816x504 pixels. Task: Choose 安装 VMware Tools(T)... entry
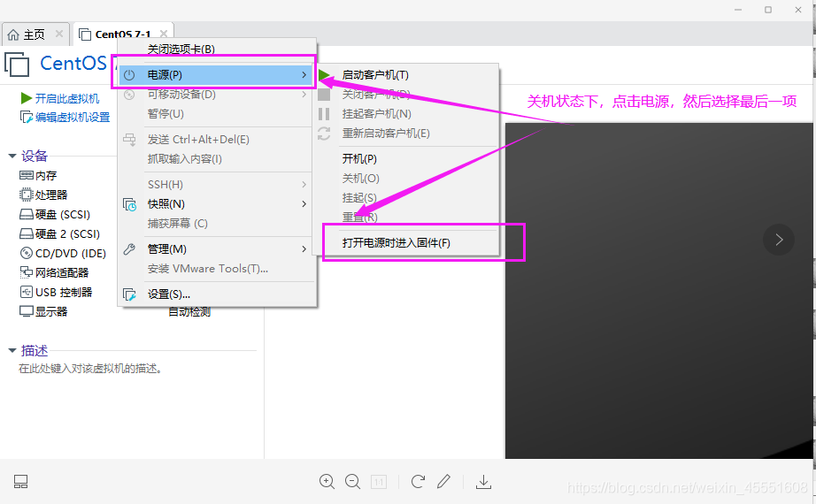coord(208,269)
